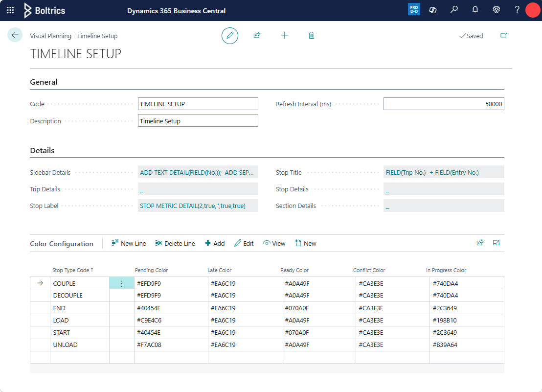Create new record with plus icon

coord(285,35)
